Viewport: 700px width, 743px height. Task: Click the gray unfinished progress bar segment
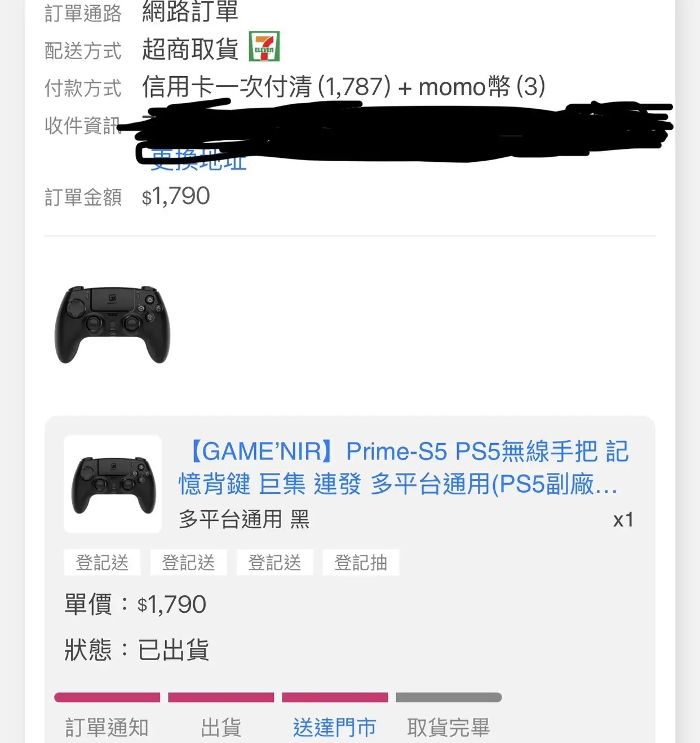[x=449, y=697]
